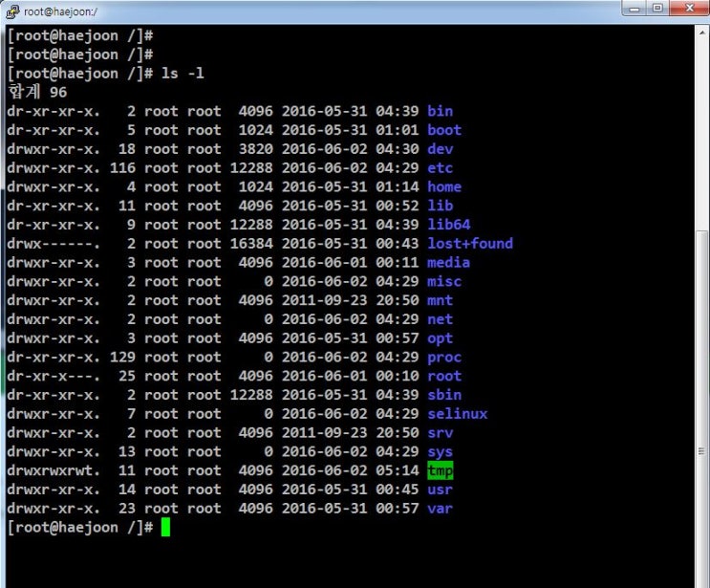710x588 pixels.
Task: Close the root@haejoon terminal window
Action: click(x=690, y=9)
